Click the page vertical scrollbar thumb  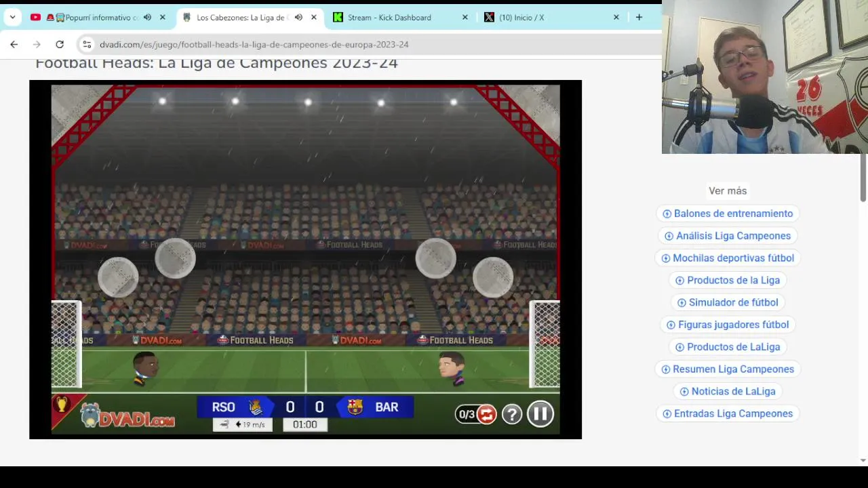863,178
